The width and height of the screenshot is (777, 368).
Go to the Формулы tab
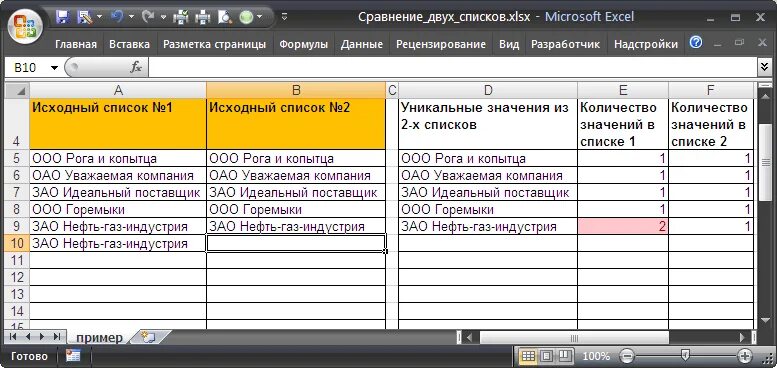click(303, 44)
